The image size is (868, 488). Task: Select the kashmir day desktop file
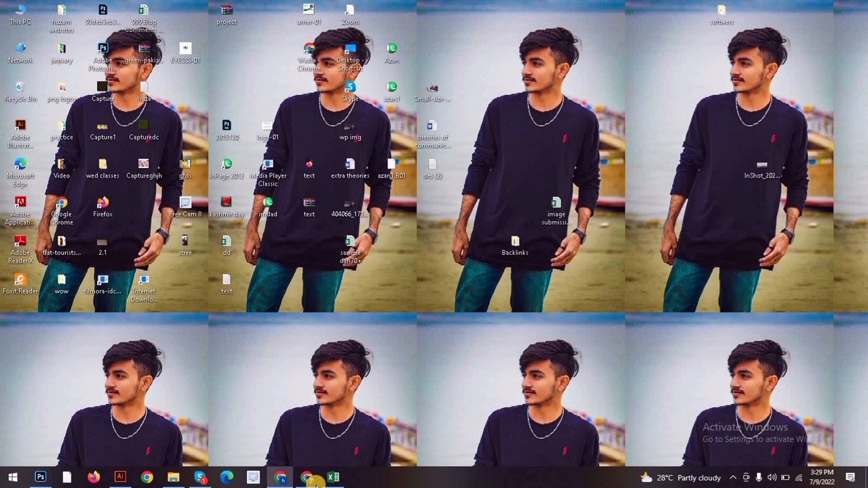pyautogui.click(x=226, y=207)
